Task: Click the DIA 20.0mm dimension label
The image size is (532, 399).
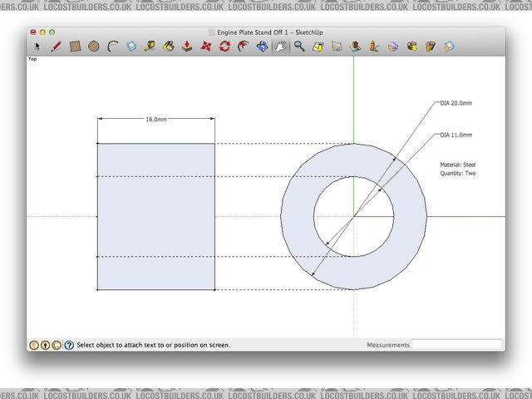Action: (456, 104)
